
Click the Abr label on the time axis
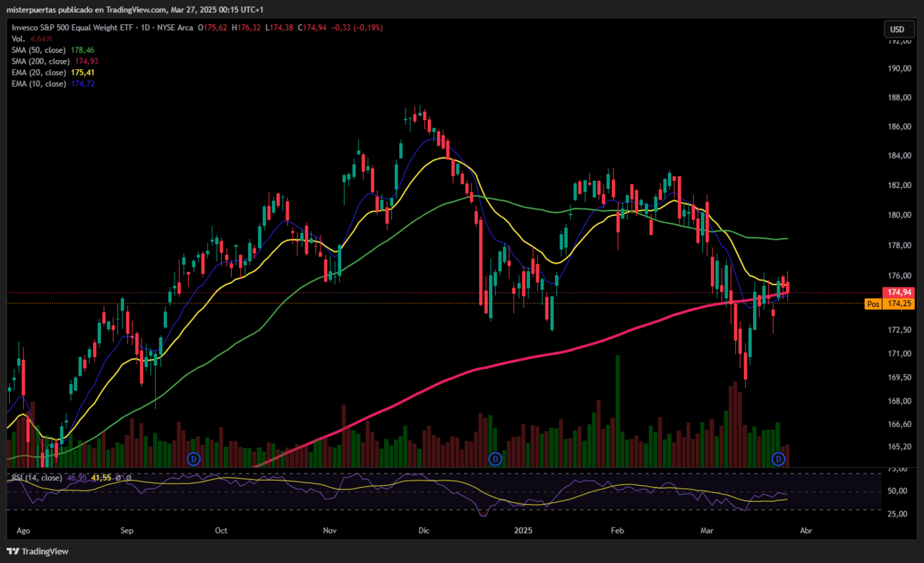pyautogui.click(x=806, y=531)
